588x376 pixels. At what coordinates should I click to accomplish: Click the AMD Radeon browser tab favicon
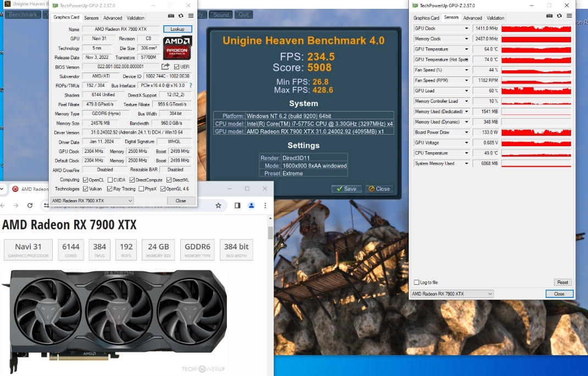15,189
